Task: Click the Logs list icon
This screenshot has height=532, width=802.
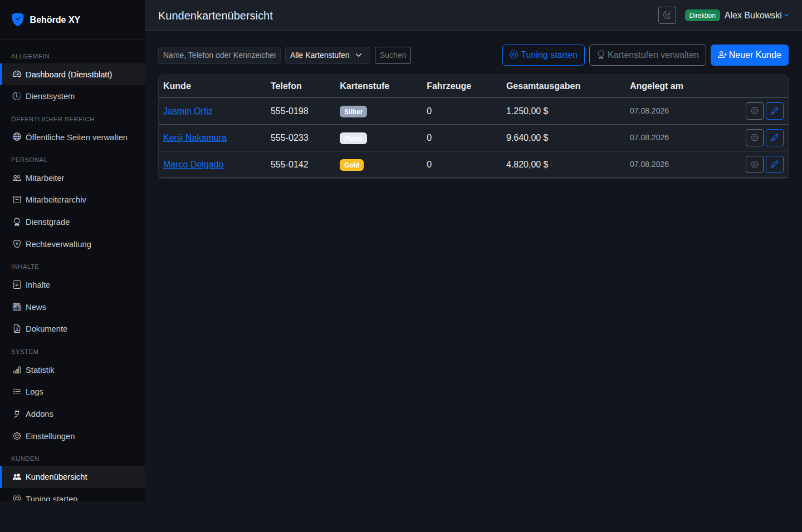Action: 17,392
